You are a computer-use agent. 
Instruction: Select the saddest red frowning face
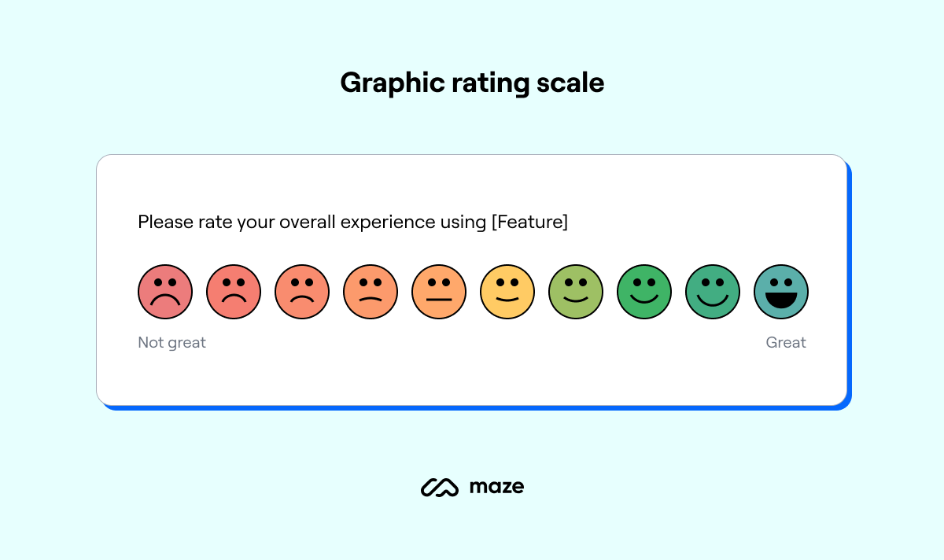pyautogui.click(x=165, y=292)
